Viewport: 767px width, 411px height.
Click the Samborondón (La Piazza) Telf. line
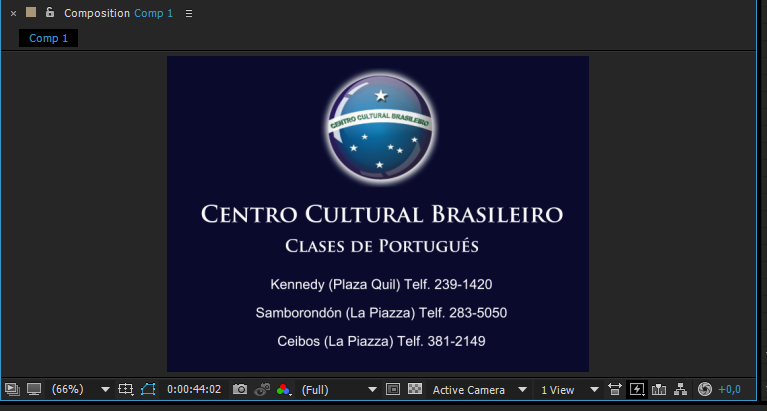[x=381, y=313]
